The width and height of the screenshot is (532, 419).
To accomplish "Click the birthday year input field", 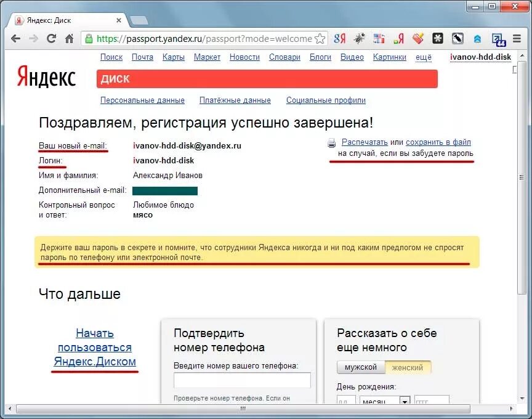I will click(x=432, y=400).
